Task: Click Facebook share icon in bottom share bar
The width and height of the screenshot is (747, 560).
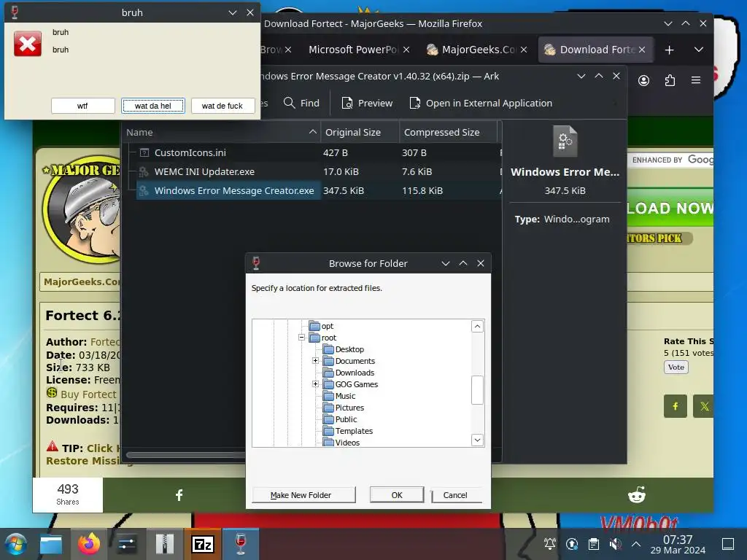Action: click(x=179, y=495)
